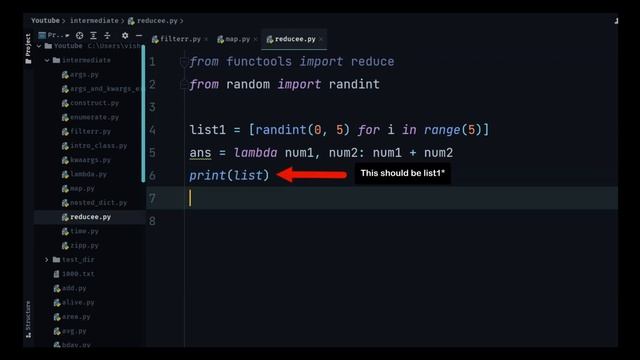Image resolution: width=640 pixels, height=360 pixels.
Task: Open Project panel gear options
Action: [x=125, y=36]
